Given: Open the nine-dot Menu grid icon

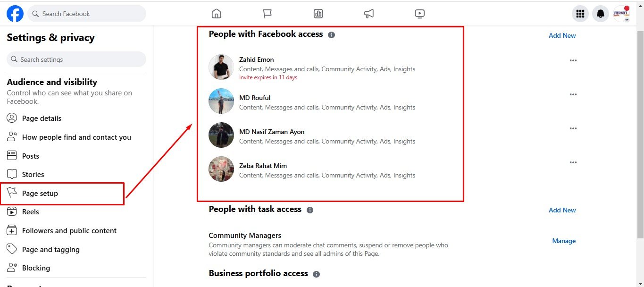Looking at the screenshot, I should tap(581, 14).
